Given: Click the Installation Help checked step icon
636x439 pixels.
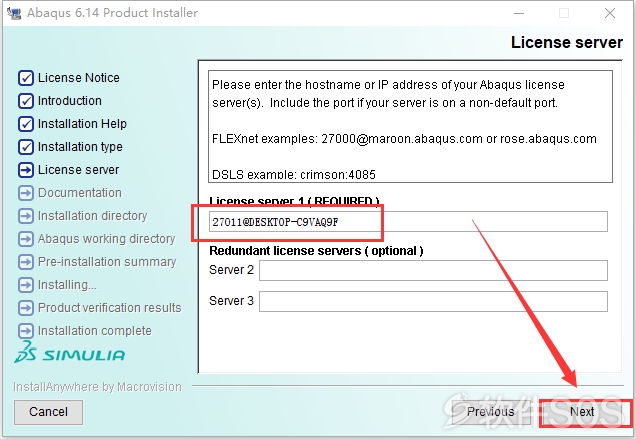Looking at the screenshot, I should click(x=26, y=124).
